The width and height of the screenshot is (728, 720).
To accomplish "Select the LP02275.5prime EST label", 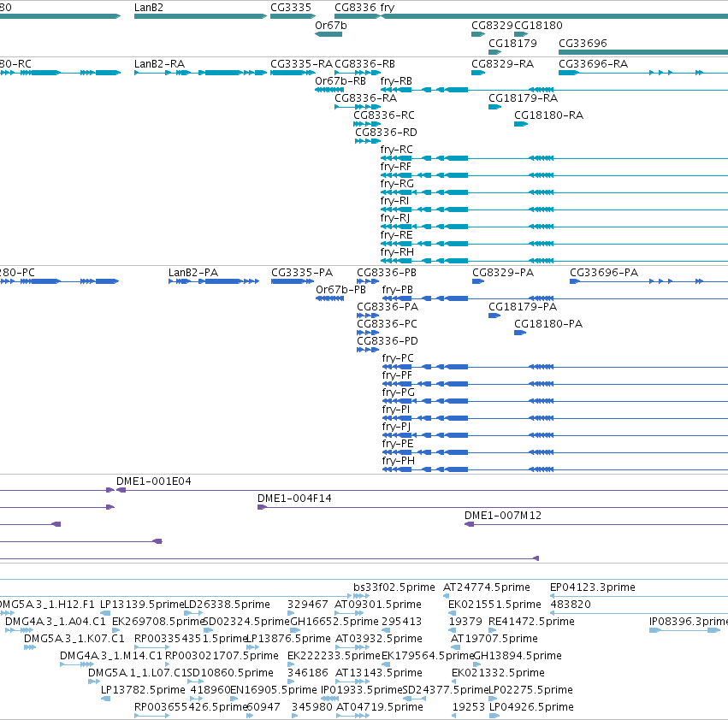I will pyautogui.click(x=530, y=690).
